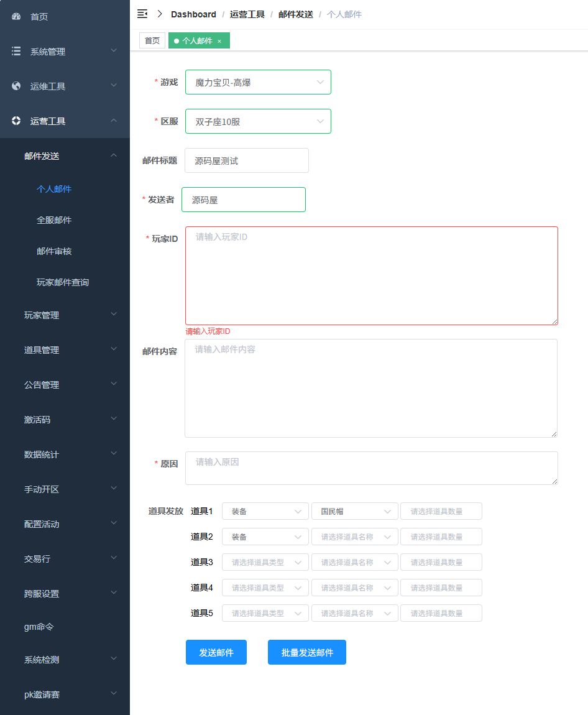
Task: Click the 发送邮件 button
Action: coord(216,652)
